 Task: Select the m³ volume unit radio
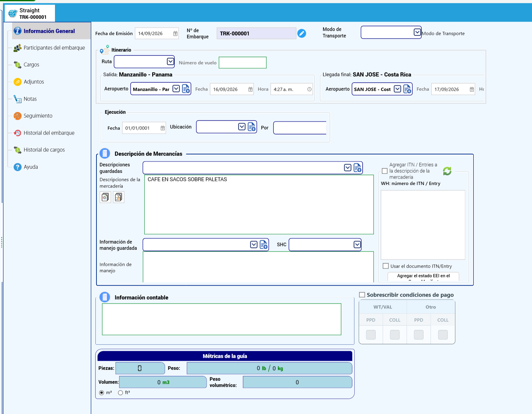click(x=102, y=393)
